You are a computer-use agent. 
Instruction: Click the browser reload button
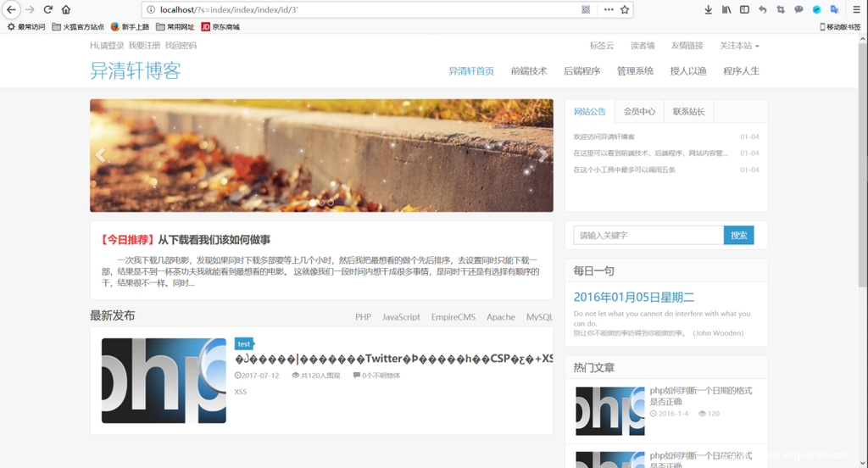pos(48,9)
